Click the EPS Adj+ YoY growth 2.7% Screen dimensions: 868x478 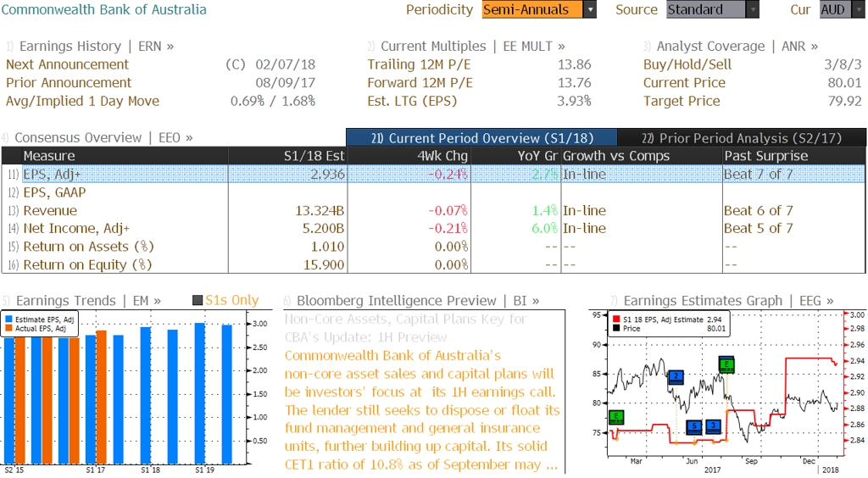(545, 174)
